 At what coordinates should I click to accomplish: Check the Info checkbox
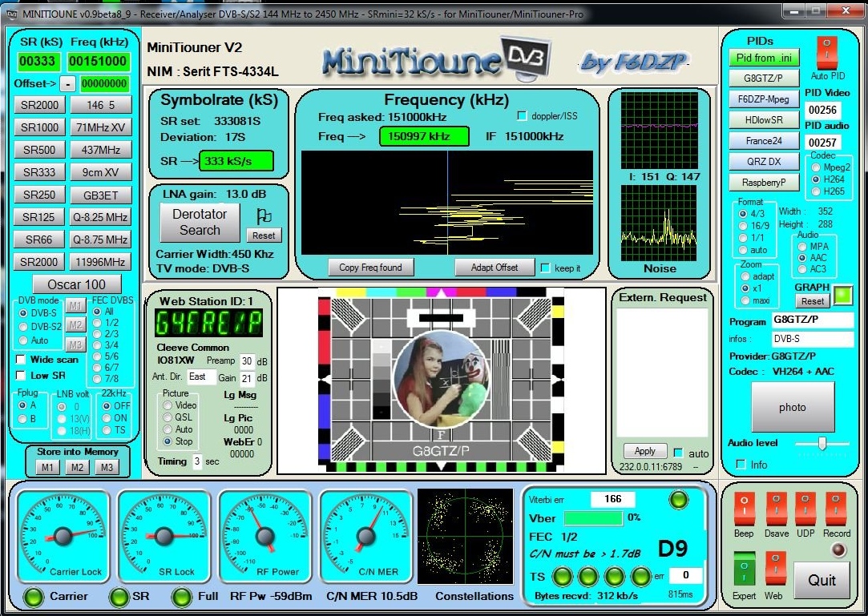coord(741,465)
